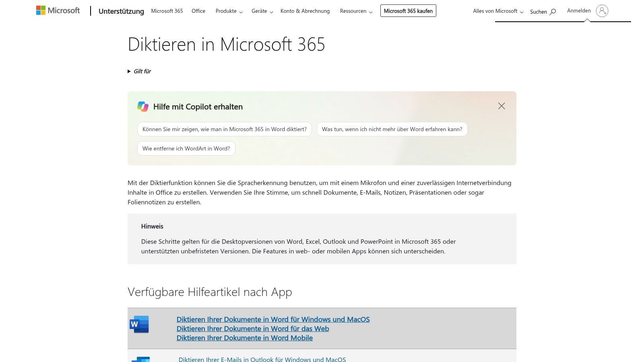The image size is (644, 362).
Task: Expand the 'Gilt für' section
Action: point(139,71)
